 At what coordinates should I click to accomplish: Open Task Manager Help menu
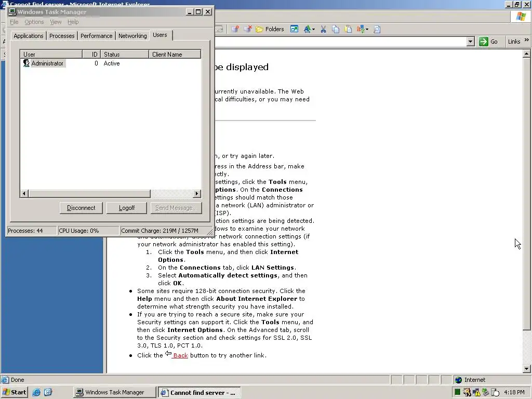click(x=73, y=22)
